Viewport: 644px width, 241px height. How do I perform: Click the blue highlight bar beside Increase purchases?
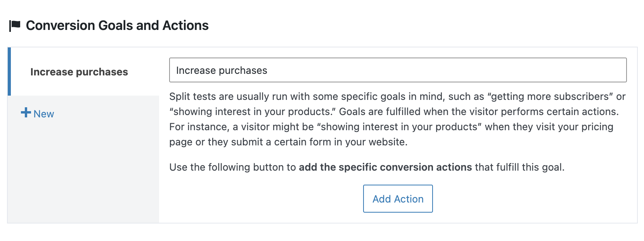[x=10, y=72]
